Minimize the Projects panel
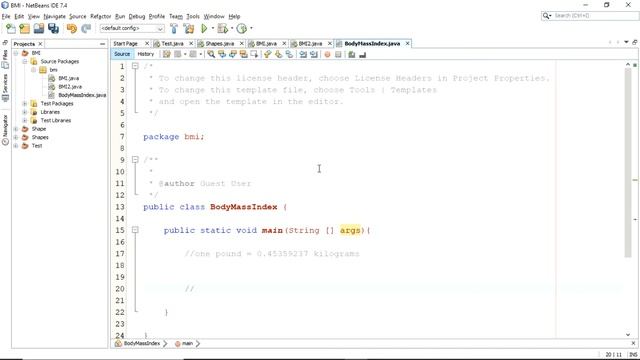 pyautogui.click(x=102, y=44)
